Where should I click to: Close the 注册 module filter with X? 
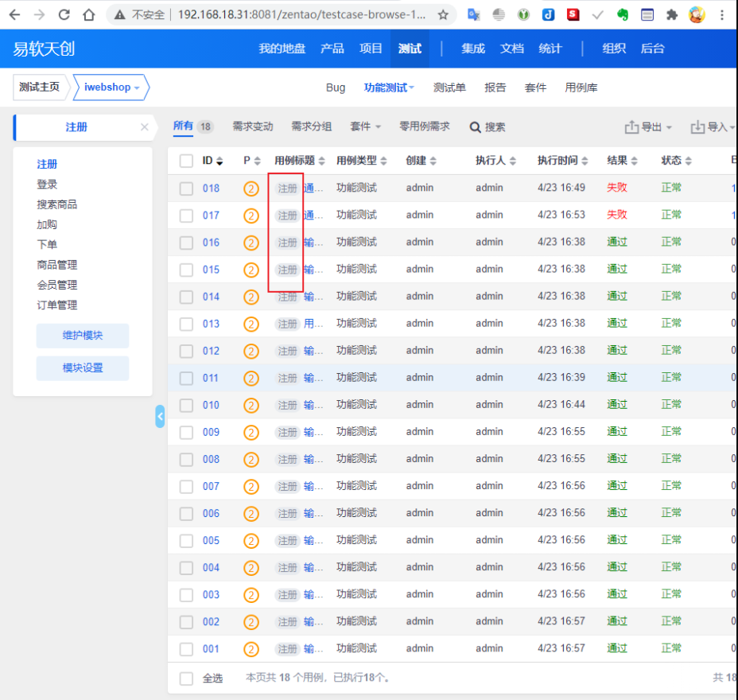pyautogui.click(x=144, y=127)
